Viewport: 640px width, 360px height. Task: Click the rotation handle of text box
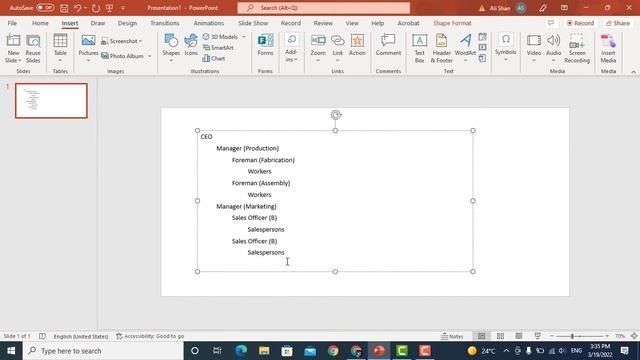point(336,115)
